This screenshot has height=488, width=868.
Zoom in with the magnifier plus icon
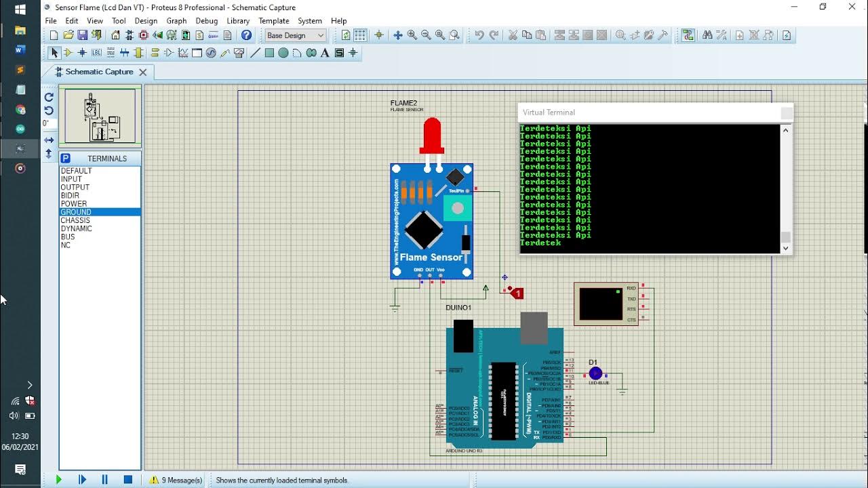pos(412,35)
